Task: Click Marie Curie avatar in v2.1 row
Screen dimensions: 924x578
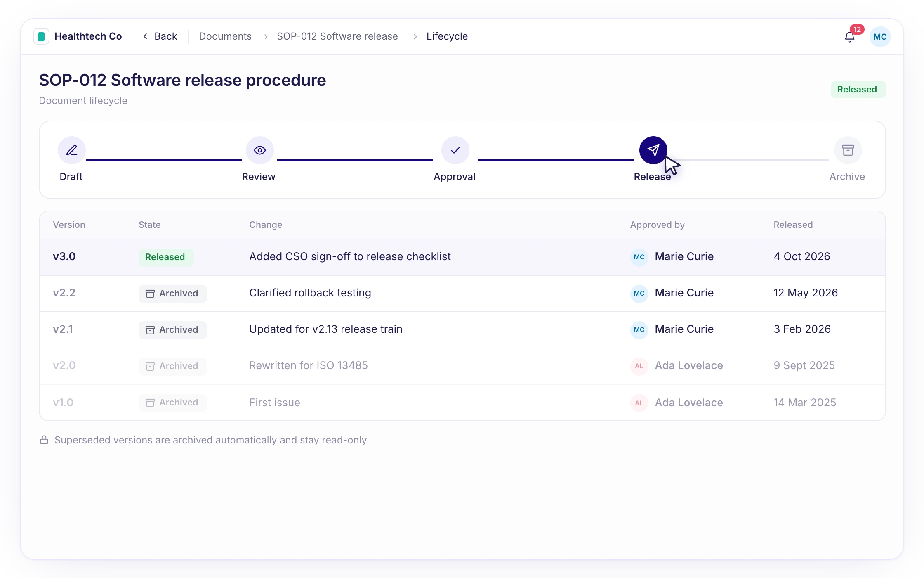Action: tap(639, 329)
